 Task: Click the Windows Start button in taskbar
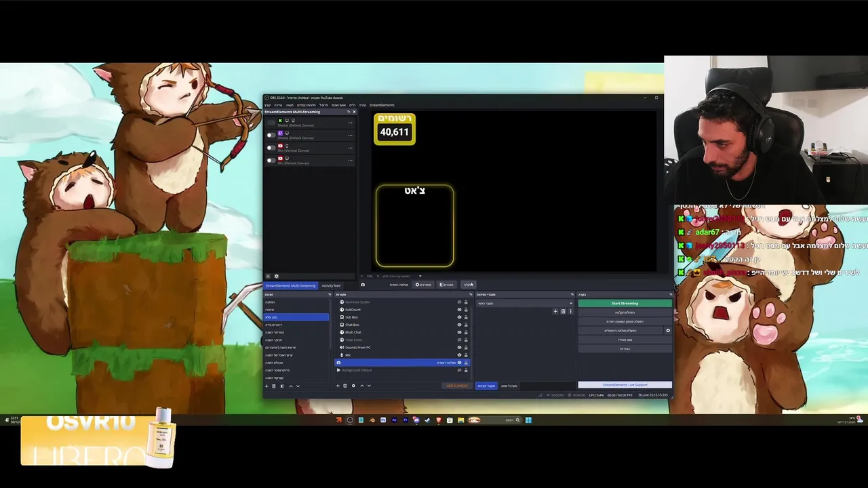(528, 420)
